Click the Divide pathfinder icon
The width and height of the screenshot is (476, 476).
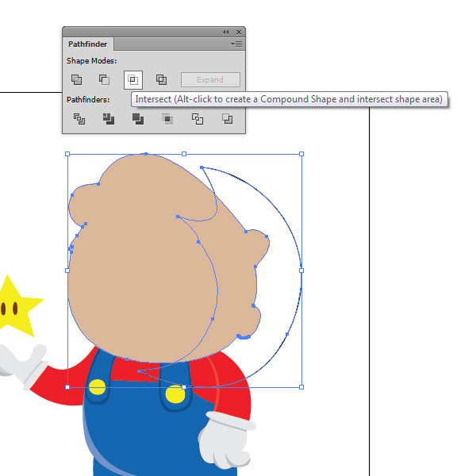pos(79,119)
